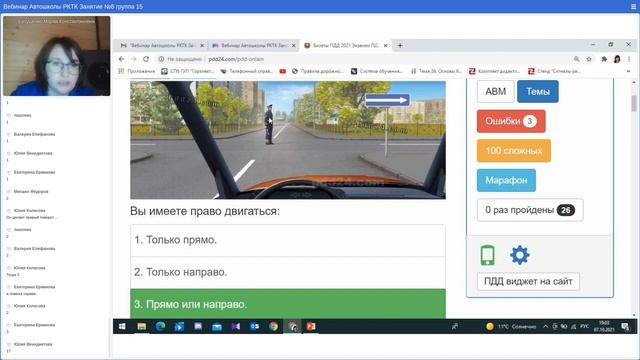The width and height of the screenshot is (640, 360).
Task: Open the browser extensions puzzle icon
Action: coord(604,59)
